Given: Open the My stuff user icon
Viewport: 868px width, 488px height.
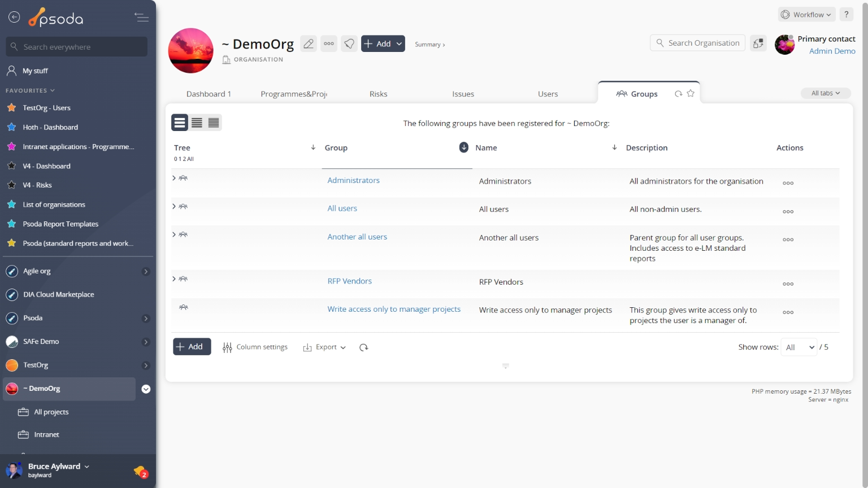Looking at the screenshot, I should [11, 71].
